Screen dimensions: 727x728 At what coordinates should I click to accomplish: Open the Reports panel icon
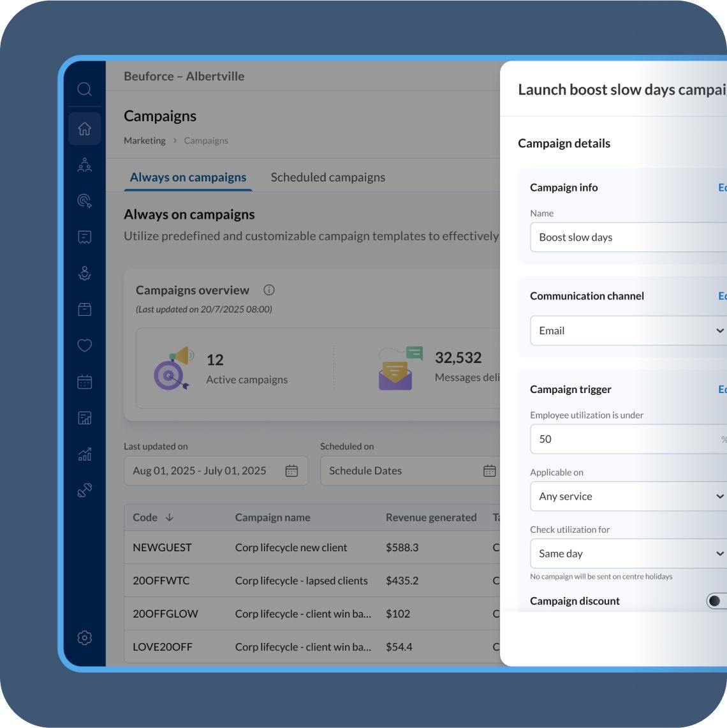click(x=85, y=418)
